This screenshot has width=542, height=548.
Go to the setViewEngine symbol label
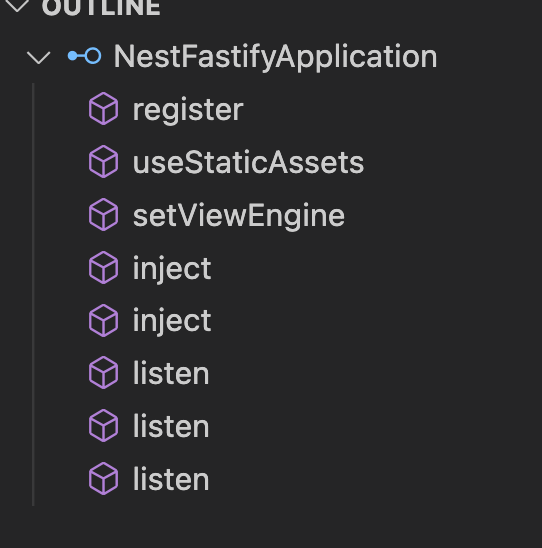tap(239, 217)
